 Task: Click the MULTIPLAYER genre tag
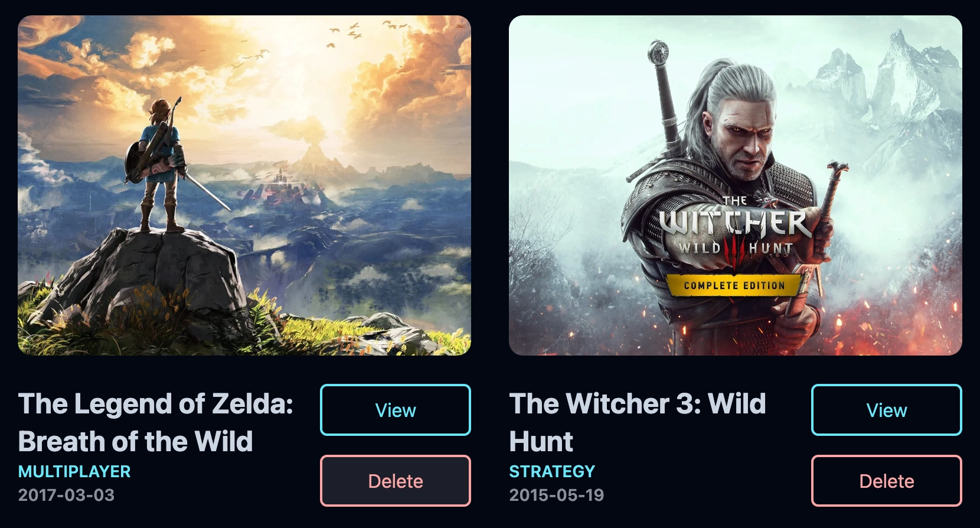click(x=74, y=471)
